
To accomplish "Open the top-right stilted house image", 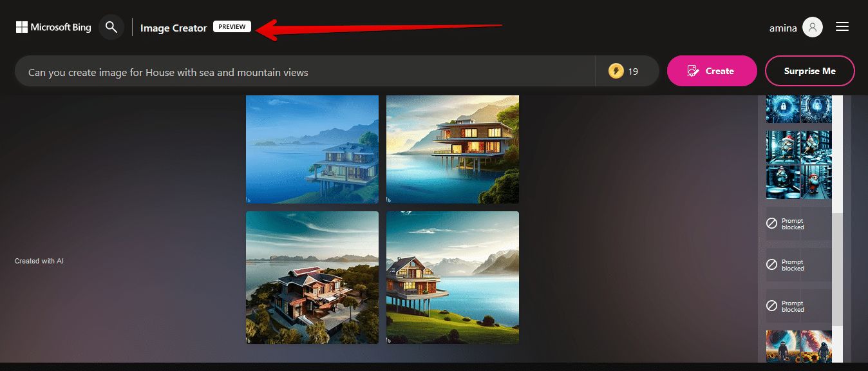I will 453,149.
